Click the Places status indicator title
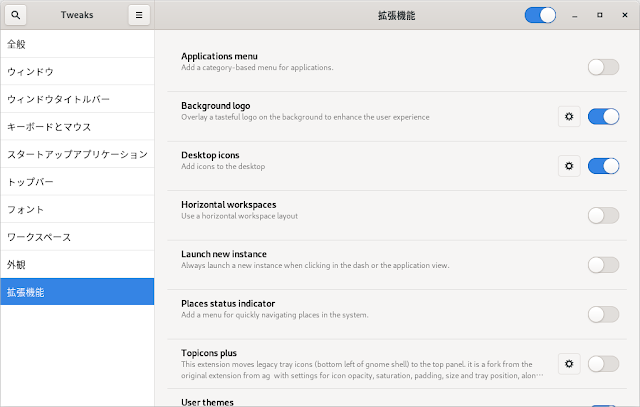This screenshot has width=640, height=407. [228, 303]
